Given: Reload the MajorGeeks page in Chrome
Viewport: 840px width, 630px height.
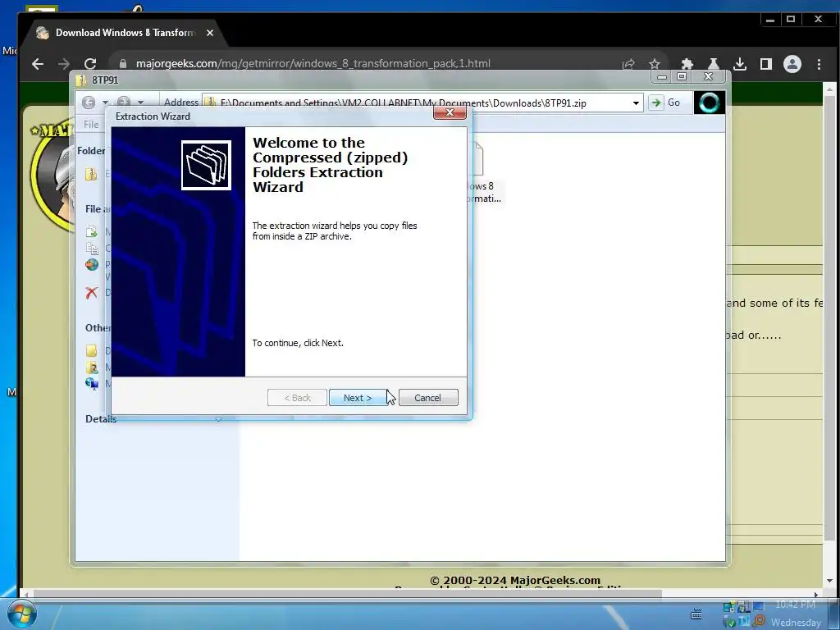Looking at the screenshot, I should tap(90, 64).
